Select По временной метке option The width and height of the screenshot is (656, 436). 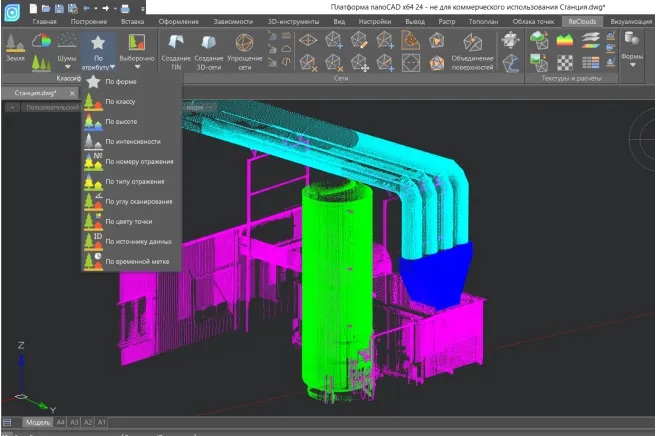pos(136,261)
